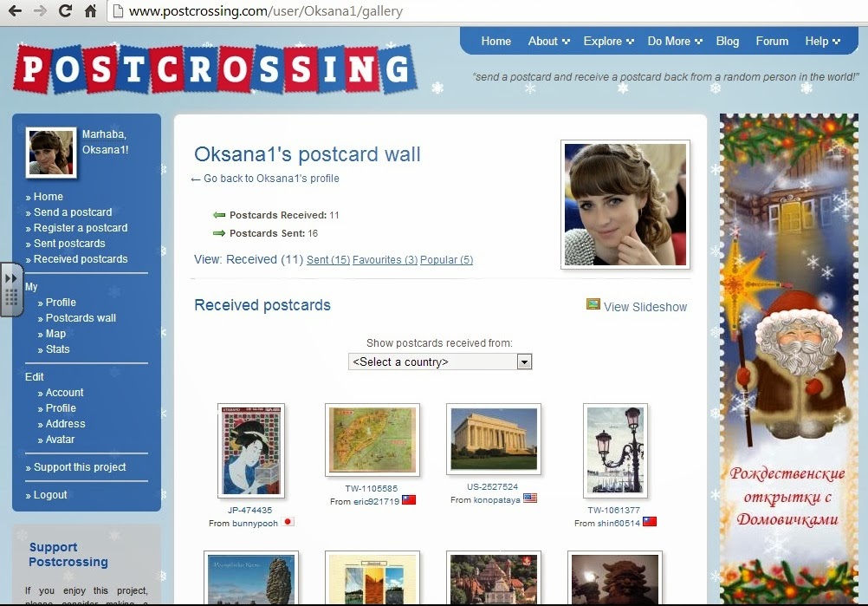
Task: Click the Postcrossing logo banner
Action: click(x=214, y=70)
